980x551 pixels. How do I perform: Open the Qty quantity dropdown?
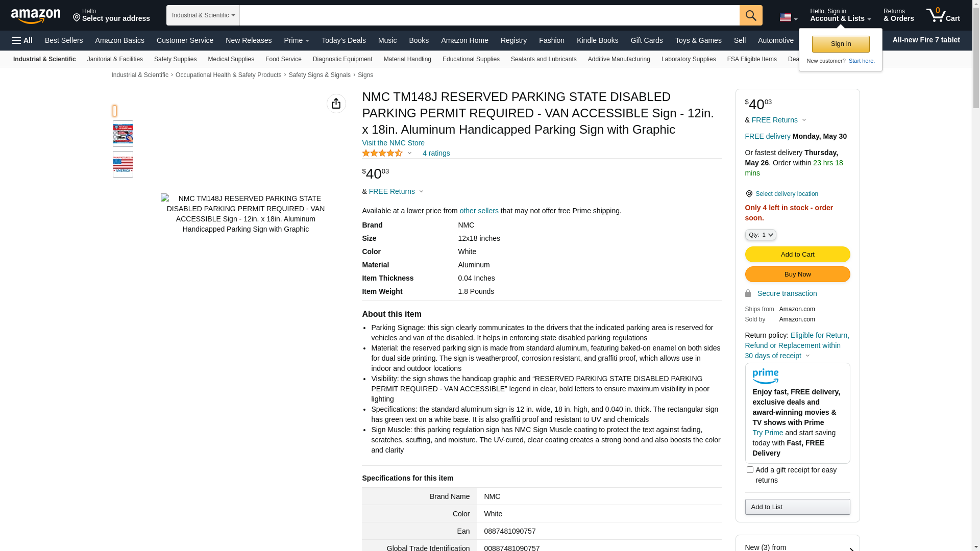point(760,235)
